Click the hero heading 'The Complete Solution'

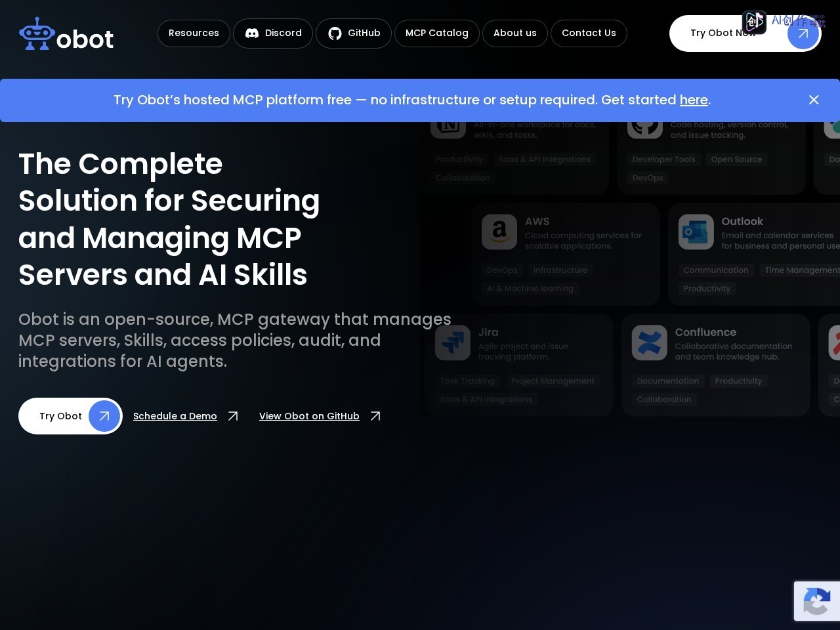click(x=169, y=219)
